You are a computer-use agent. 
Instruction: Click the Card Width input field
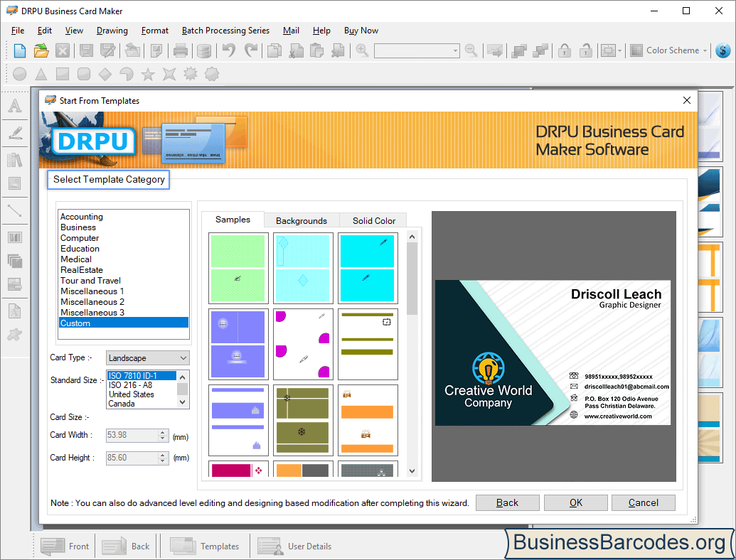click(x=132, y=435)
